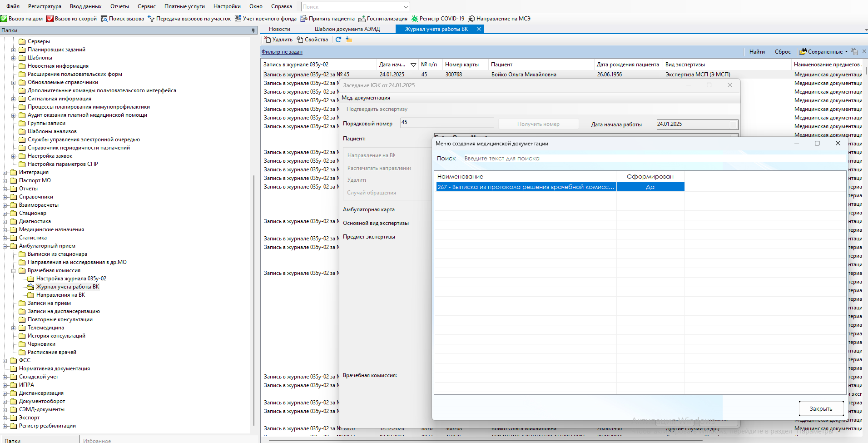The height and width of the screenshot is (443, 868).
Task: Expand the Телемедицина node
Action: pos(13,328)
